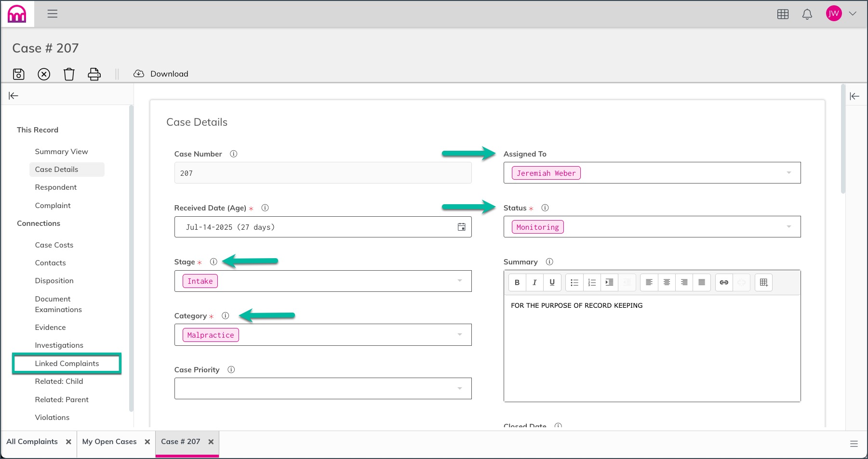The height and width of the screenshot is (459, 868).
Task: Open the Category dropdown
Action: coord(323,335)
